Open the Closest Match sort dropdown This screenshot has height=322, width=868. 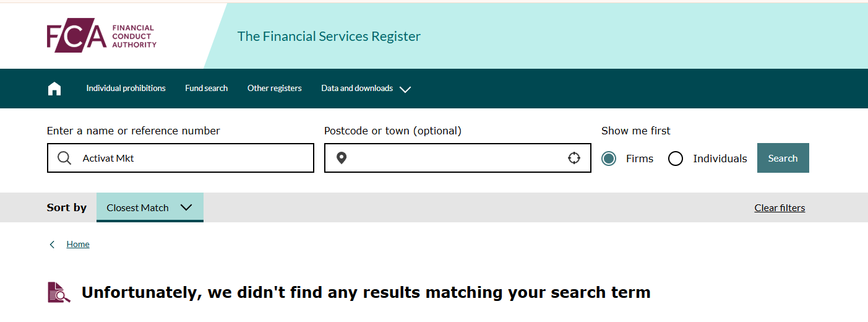click(x=150, y=207)
